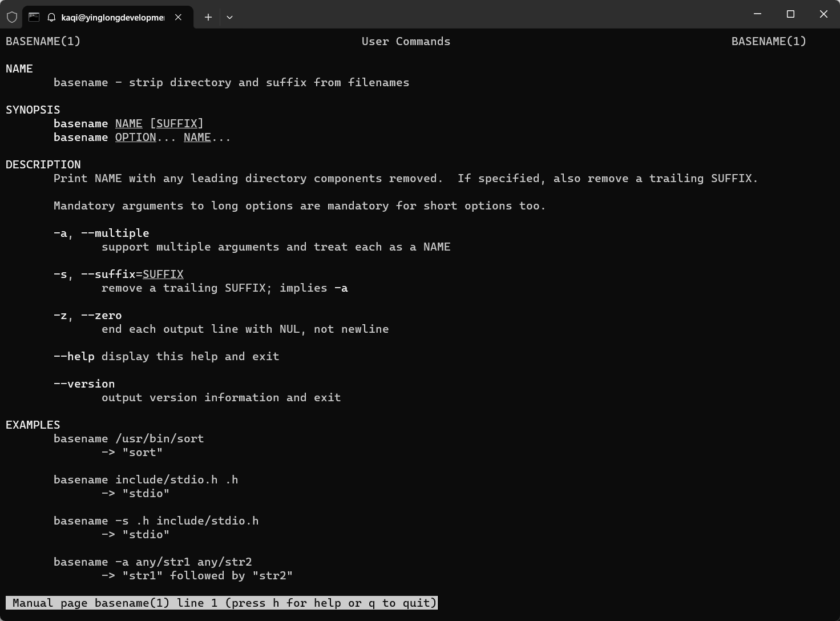Click the 'Manual page basename(1)' status line
The width and height of the screenshot is (840, 621).
coord(222,603)
